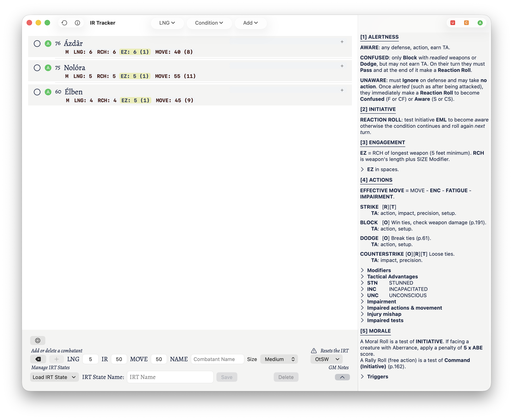Click the square stop icon above combatant form

coord(38,340)
